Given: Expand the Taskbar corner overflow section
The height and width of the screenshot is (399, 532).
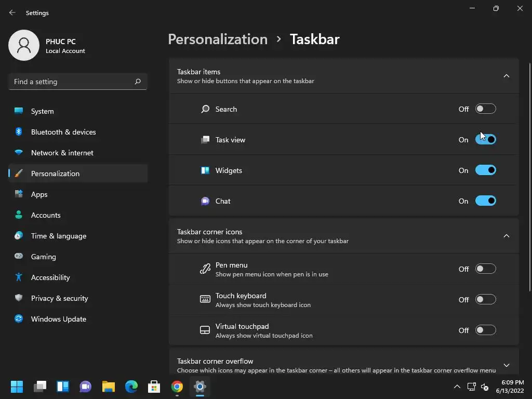Looking at the screenshot, I should 507,365.
